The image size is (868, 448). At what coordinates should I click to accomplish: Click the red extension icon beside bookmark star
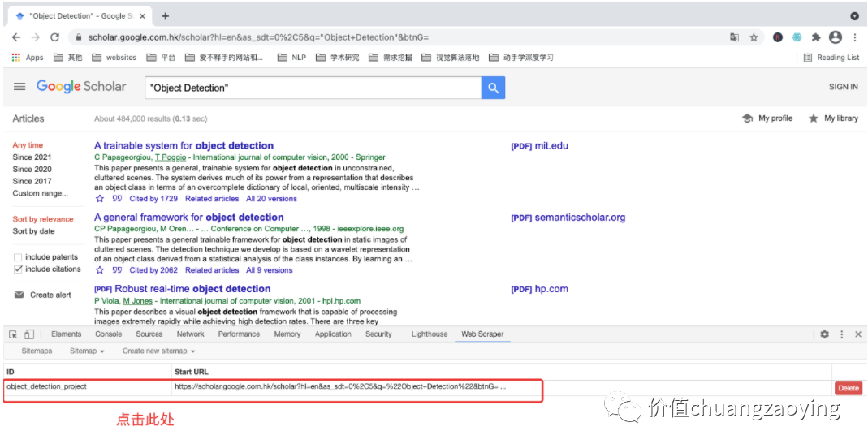click(x=778, y=37)
